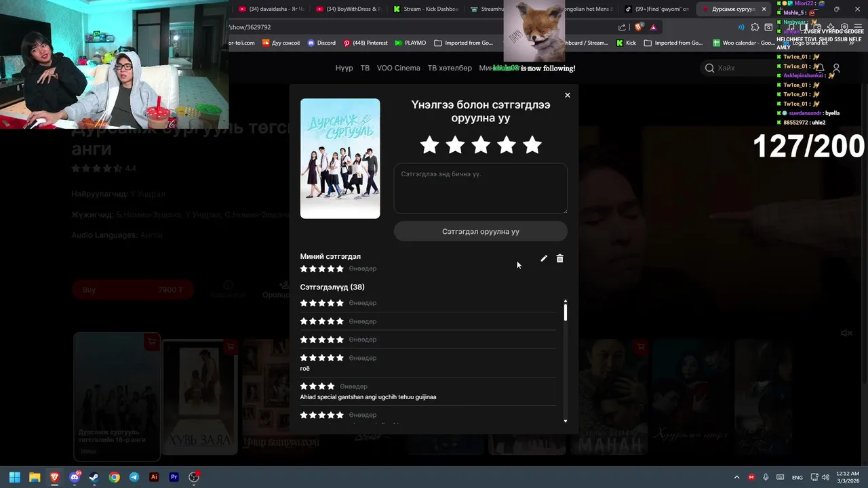Open the VOO Cinema navigation item
Viewport: 868px width, 488px height.
[399, 68]
